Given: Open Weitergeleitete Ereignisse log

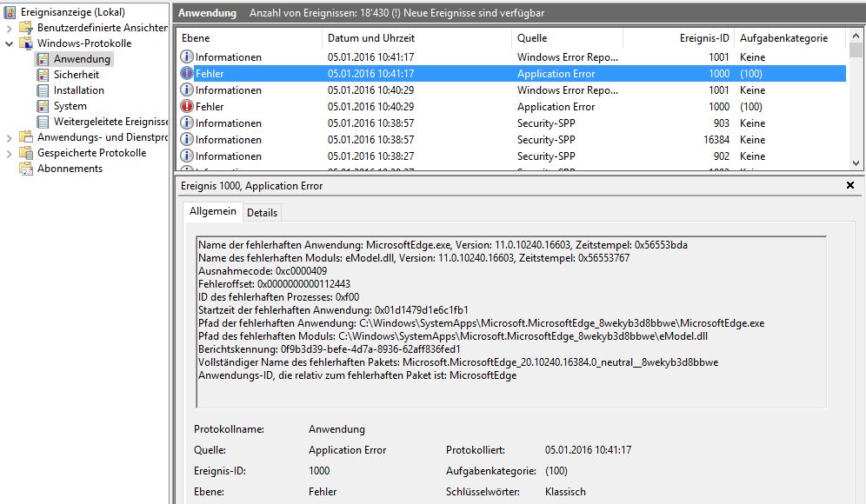Looking at the screenshot, I should 110,122.
